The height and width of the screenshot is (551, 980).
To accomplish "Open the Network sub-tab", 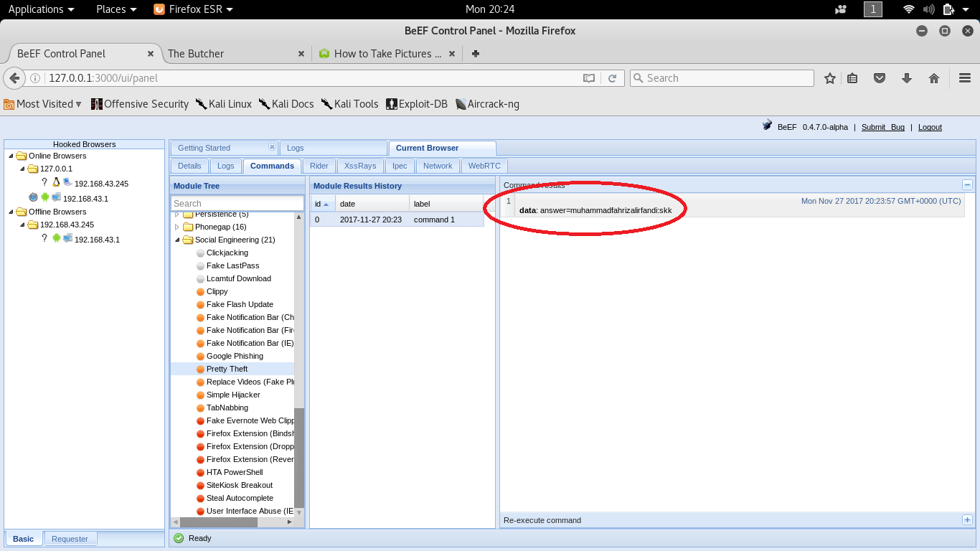I will (x=438, y=166).
